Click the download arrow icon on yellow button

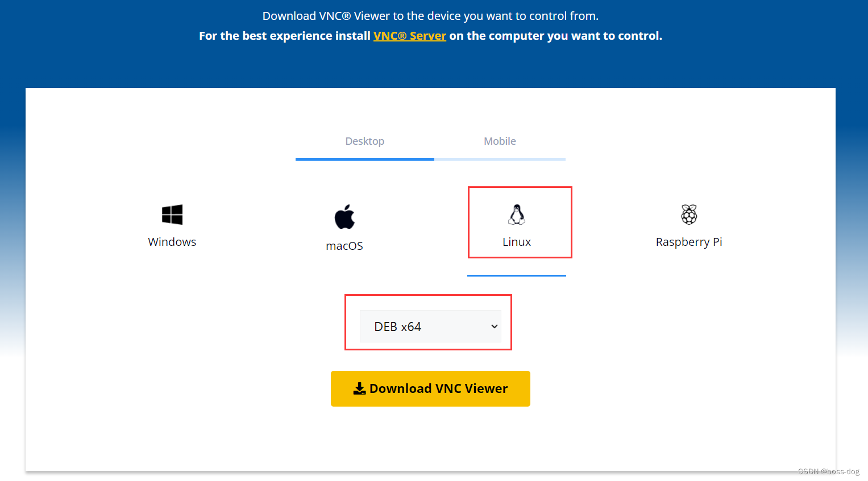coord(359,388)
